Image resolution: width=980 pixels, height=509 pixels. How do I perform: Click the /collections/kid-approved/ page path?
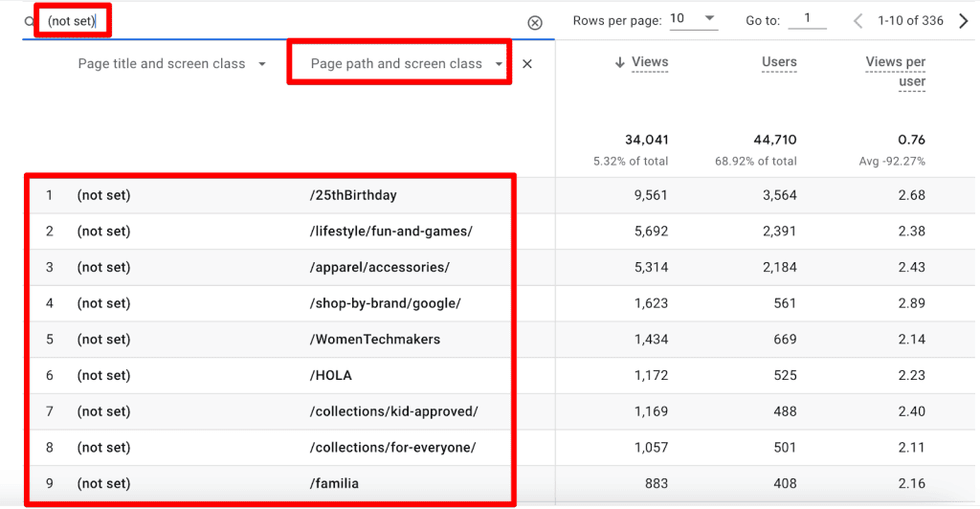[x=393, y=411]
